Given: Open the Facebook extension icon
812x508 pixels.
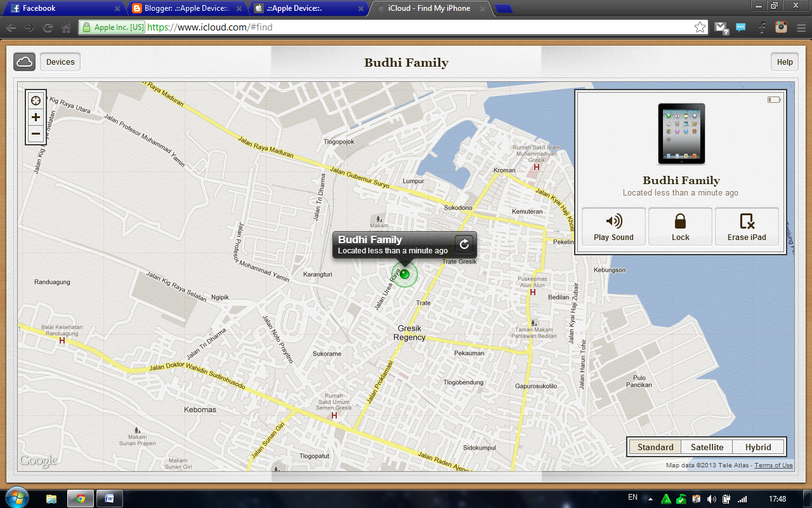Looking at the screenshot, I should pos(762,27).
